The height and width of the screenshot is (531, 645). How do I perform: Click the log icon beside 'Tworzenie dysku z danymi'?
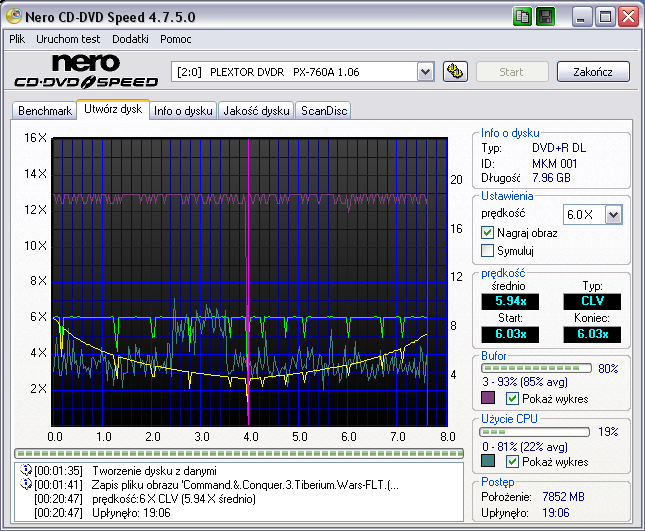point(26,470)
